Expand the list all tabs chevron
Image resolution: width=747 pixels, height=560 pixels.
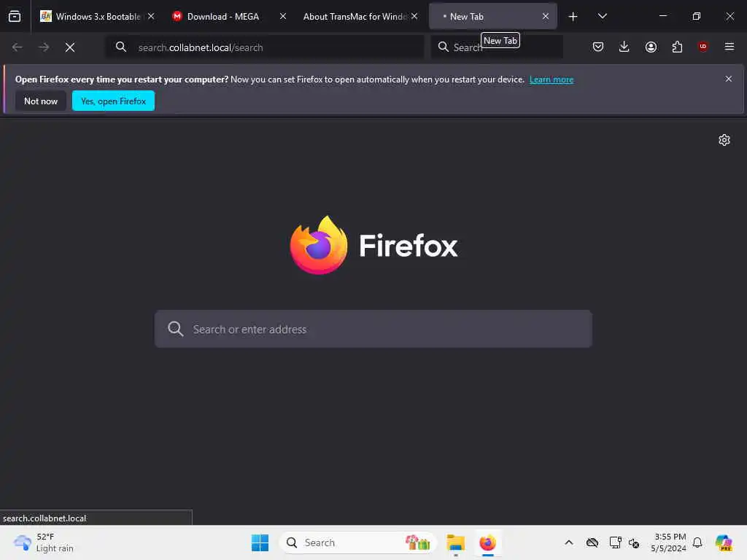602,17
